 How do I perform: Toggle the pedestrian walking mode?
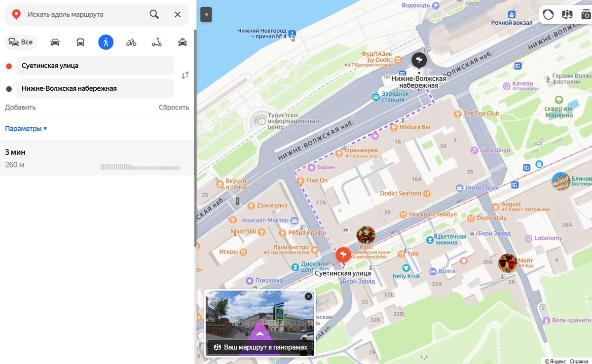(x=106, y=42)
